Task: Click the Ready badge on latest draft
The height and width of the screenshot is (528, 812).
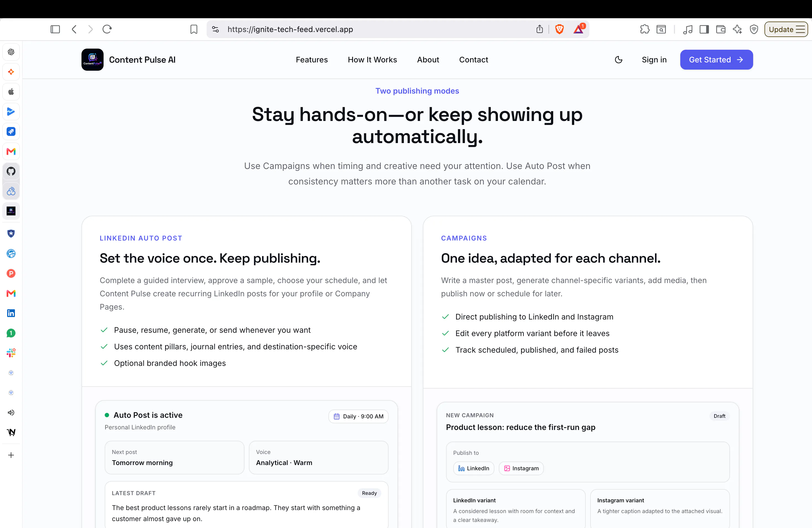Action: pyautogui.click(x=369, y=493)
